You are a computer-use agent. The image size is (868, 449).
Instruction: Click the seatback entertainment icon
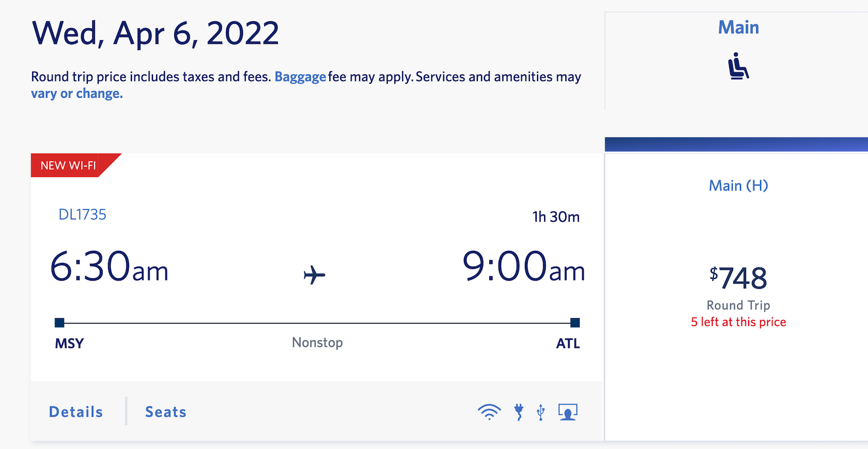point(567,412)
